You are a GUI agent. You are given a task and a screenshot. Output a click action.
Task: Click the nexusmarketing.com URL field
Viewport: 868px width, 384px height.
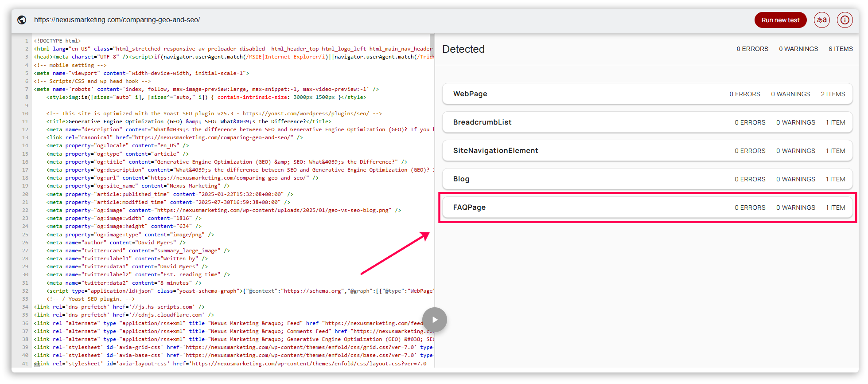117,20
